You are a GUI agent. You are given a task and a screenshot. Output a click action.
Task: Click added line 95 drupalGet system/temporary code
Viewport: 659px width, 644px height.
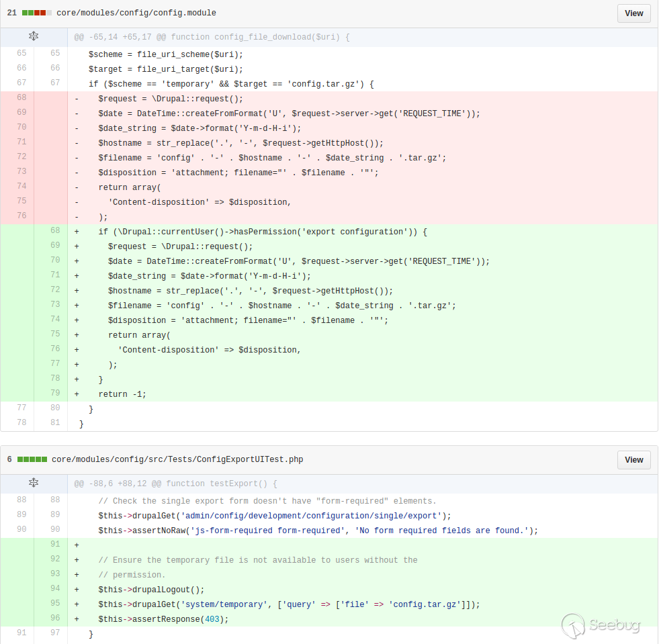(289, 604)
